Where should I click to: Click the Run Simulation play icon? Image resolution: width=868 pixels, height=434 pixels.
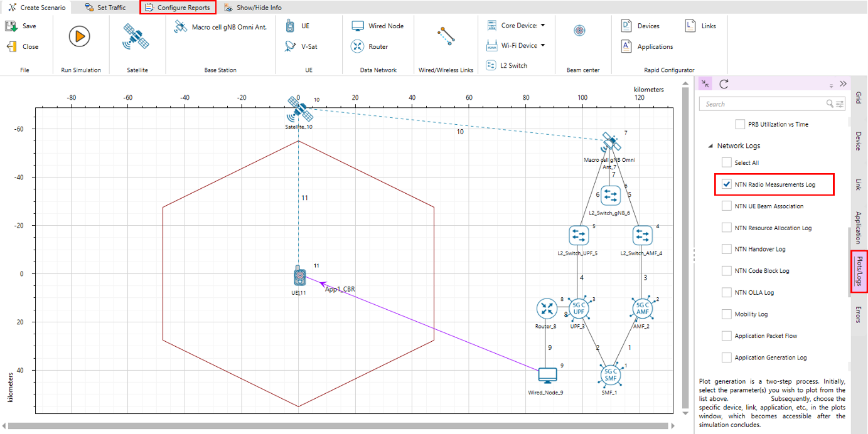point(79,36)
